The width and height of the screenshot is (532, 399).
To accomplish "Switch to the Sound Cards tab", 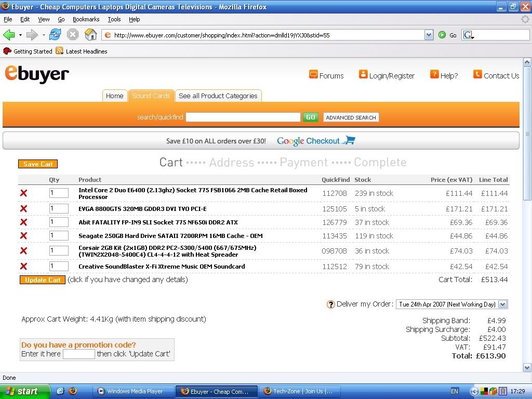I will click(x=151, y=96).
